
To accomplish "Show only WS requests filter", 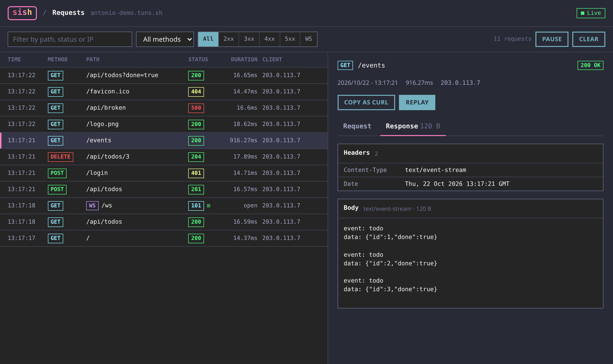I will point(308,39).
